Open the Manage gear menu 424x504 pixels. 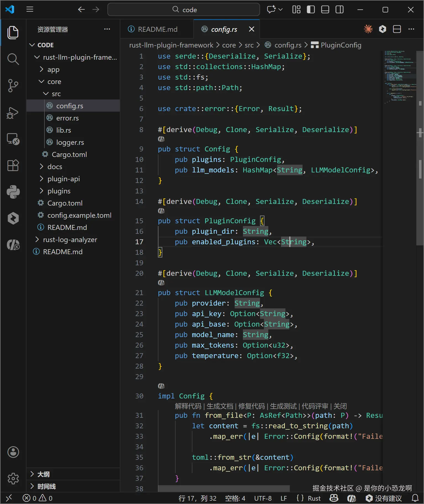pos(13,478)
